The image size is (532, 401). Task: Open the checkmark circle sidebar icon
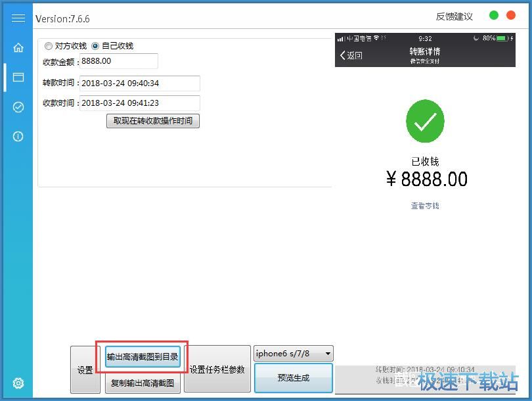tap(18, 107)
